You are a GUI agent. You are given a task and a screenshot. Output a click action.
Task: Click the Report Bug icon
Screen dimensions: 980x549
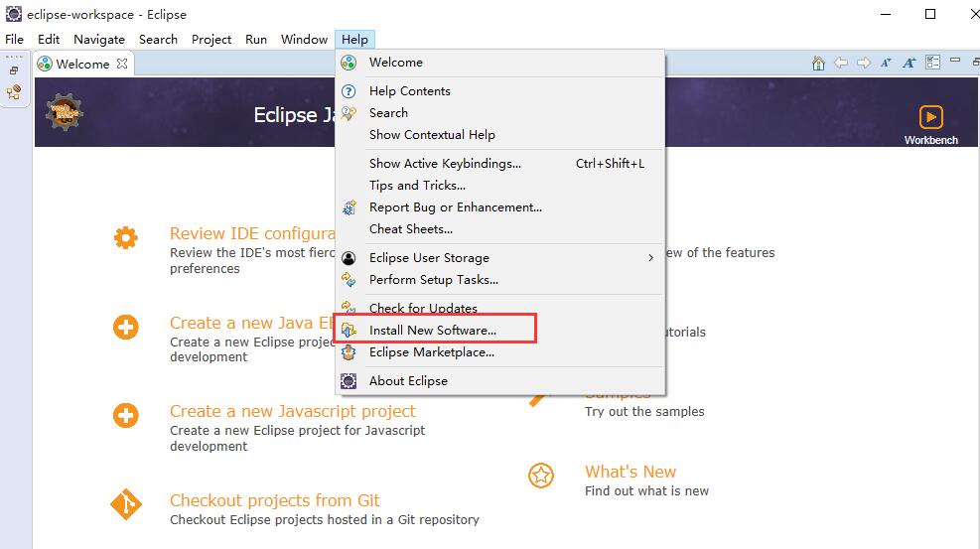[349, 207]
